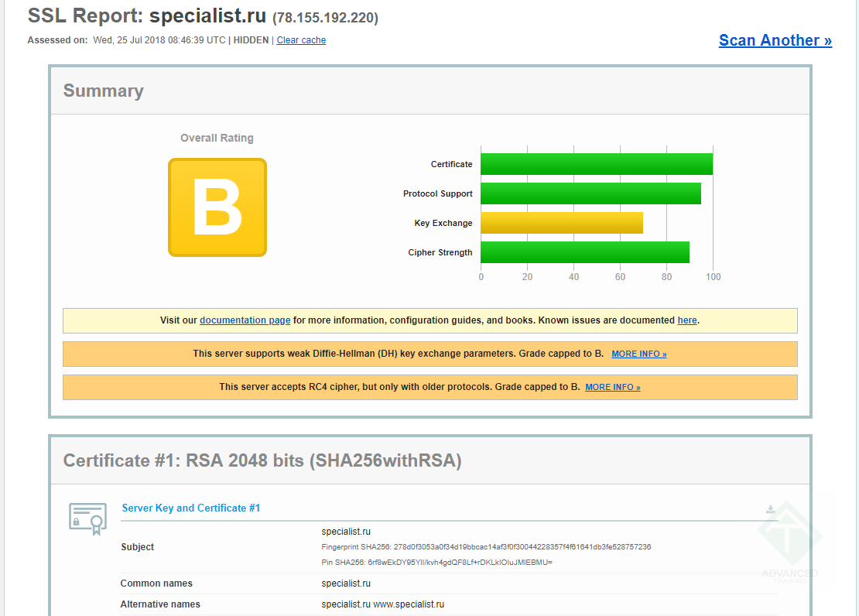
Task: Click the IP address 78.155.192.220
Action: pos(325,18)
